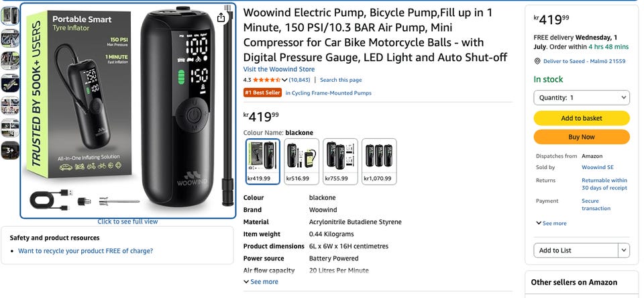Open star rating popover chevron beside 4.3
This screenshot has height=298, width=644.
[x=284, y=80]
